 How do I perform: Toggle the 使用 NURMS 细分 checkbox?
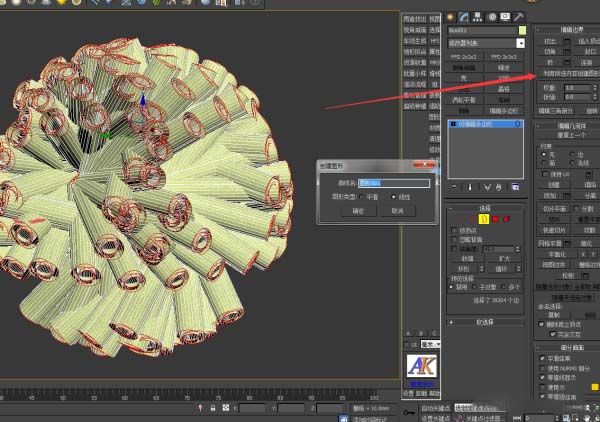(x=542, y=368)
